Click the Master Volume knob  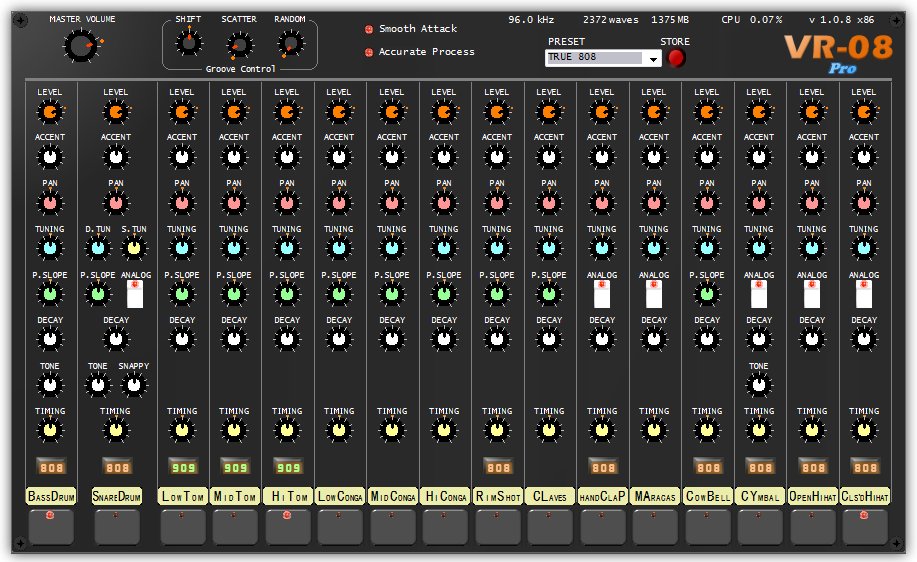coord(81,46)
